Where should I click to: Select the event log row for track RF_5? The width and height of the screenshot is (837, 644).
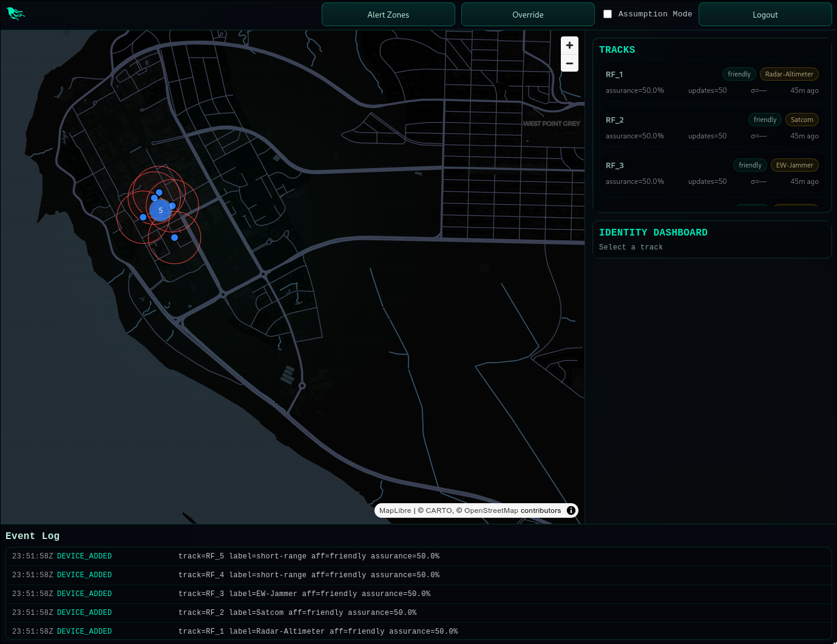click(x=418, y=557)
